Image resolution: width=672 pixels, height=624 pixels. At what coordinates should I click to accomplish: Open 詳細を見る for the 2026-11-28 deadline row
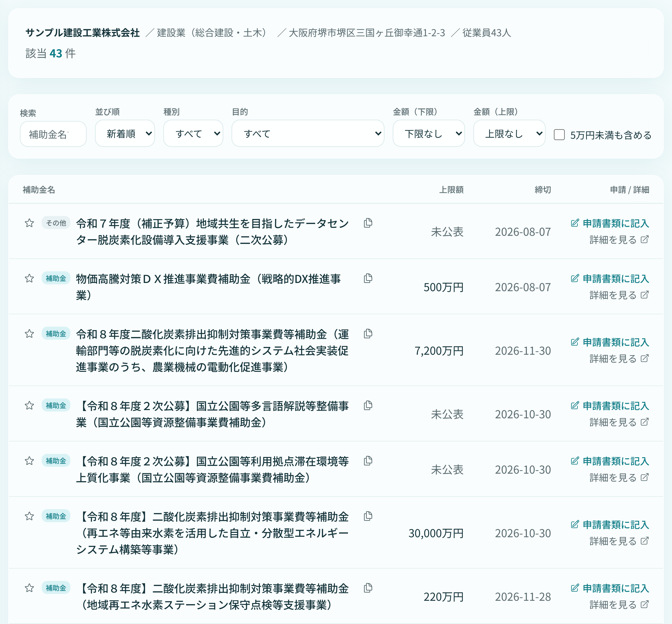click(619, 605)
